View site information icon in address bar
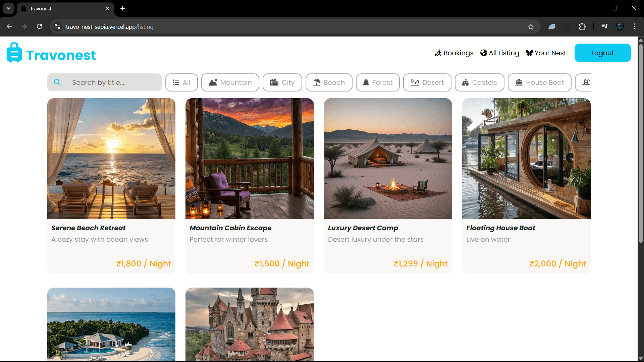Image resolution: width=644 pixels, height=362 pixels. 58,27
